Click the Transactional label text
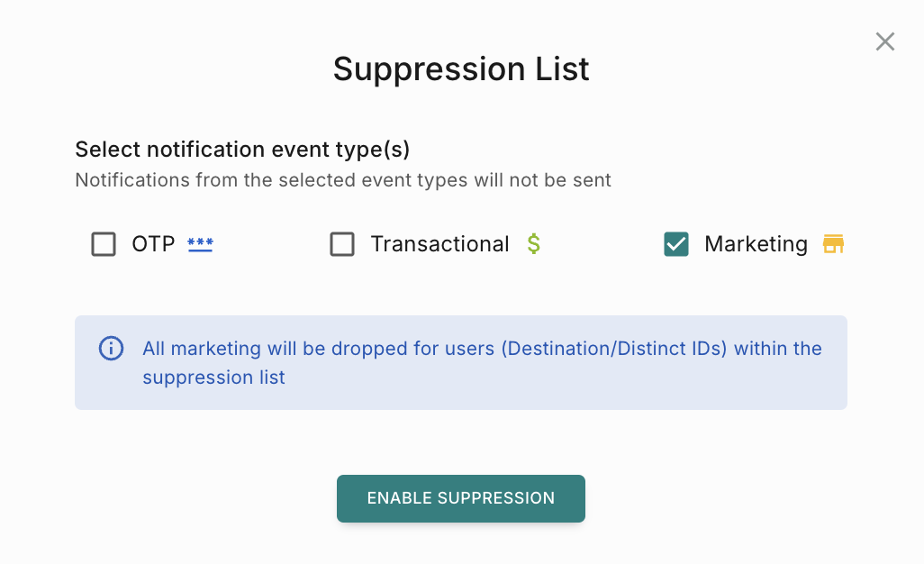Image resolution: width=924 pixels, height=564 pixels. (439, 244)
